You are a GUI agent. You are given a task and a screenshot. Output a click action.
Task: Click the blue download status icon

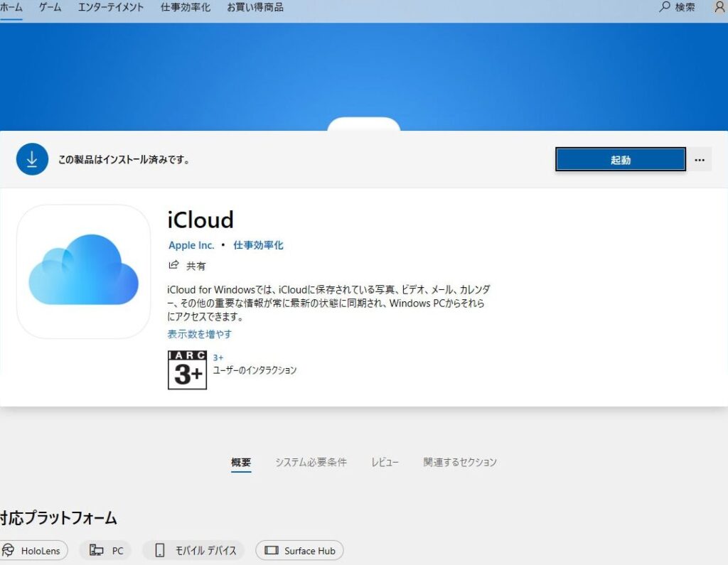click(x=32, y=159)
